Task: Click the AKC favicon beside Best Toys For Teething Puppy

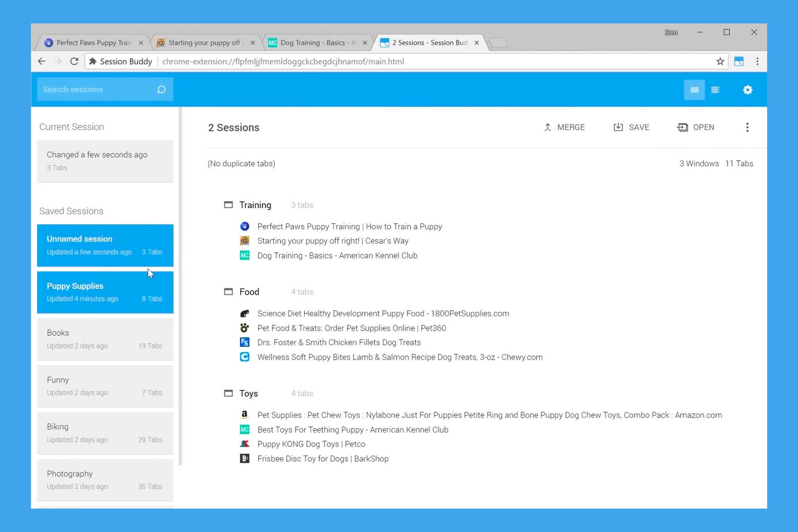Action: pos(245,429)
